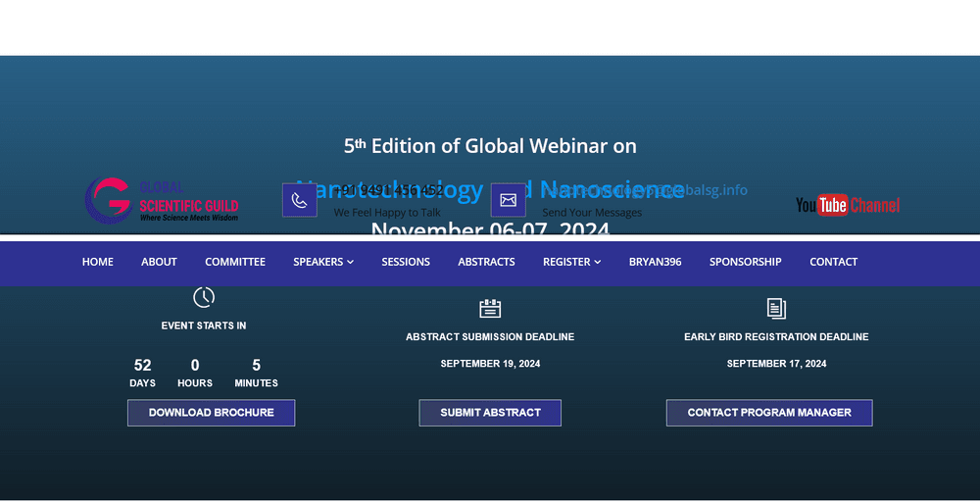Click the Global Scientific Guild logo

(x=162, y=200)
